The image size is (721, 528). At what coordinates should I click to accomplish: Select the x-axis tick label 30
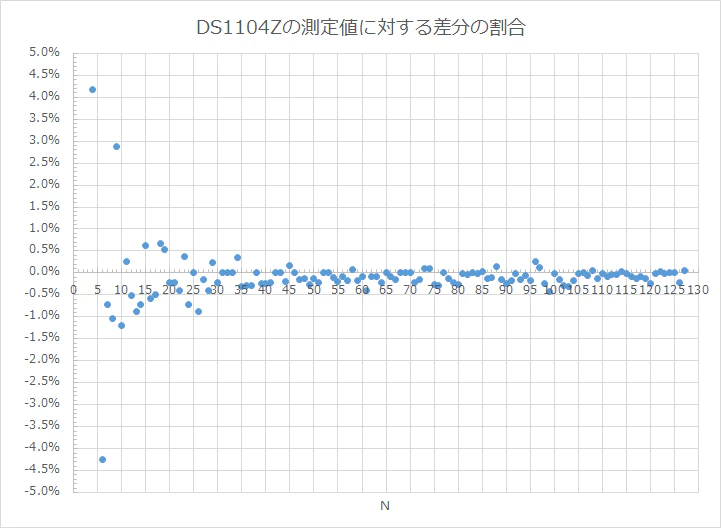tap(217, 290)
